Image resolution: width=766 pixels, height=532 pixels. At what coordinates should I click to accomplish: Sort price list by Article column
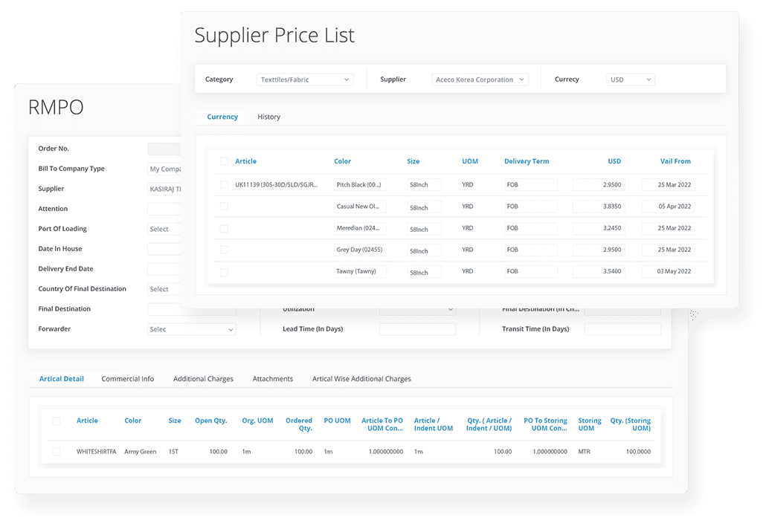(x=245, y=161)
